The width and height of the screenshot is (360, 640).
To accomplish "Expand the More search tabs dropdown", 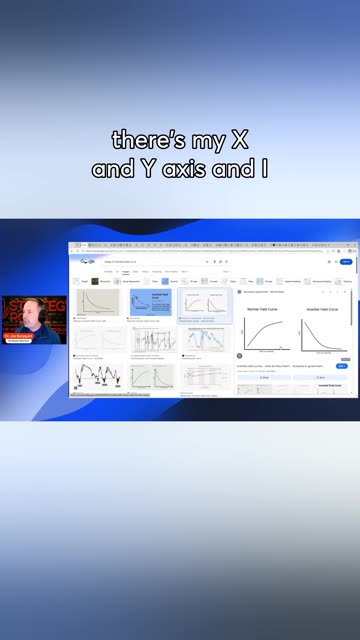I will [x=185, y=271].
